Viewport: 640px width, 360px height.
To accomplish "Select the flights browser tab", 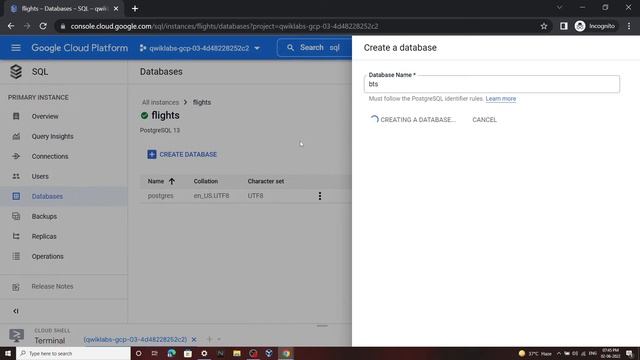I will pyautogui.click(x=64, y=9).
